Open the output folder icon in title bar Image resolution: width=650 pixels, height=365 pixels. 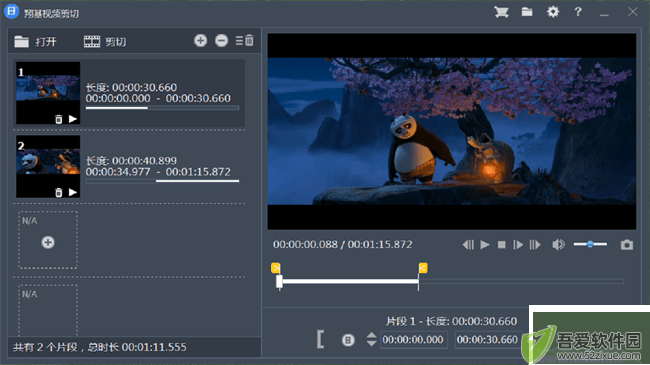tap(527, 12)
